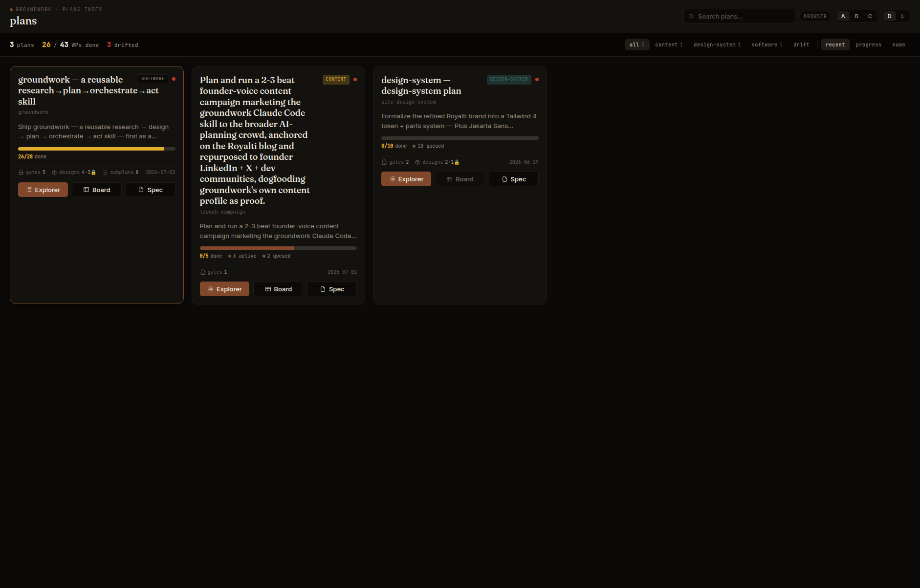Click the groundwork plan progress bar

pos(97,149)
